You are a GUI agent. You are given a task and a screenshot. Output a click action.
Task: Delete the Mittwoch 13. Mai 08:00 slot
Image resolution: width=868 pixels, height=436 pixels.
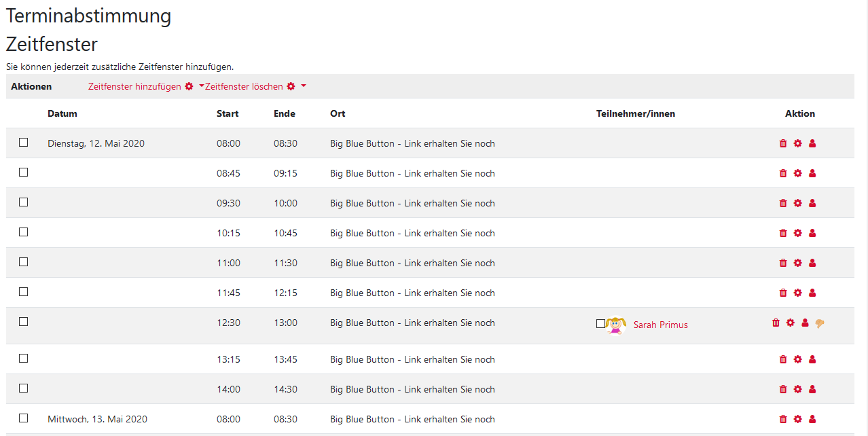pyautogui.click(x=783, y=419)
